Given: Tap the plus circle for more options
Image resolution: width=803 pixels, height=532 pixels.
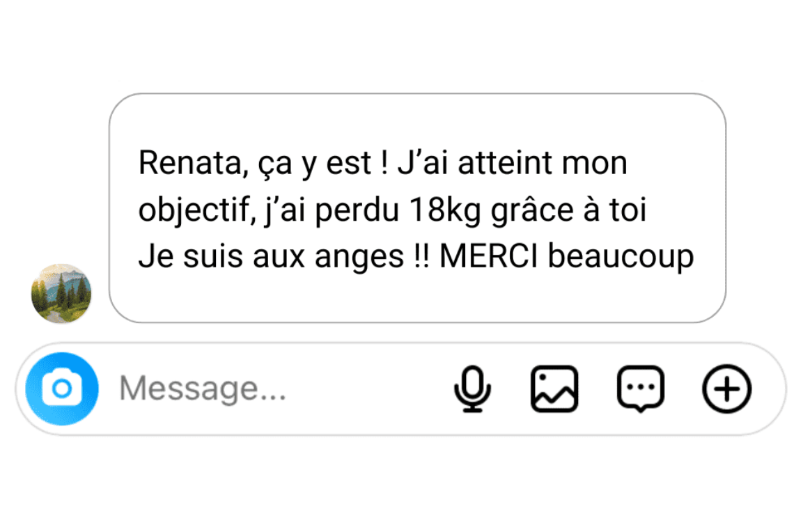Looking at the screenshot, I should [726, 389].
